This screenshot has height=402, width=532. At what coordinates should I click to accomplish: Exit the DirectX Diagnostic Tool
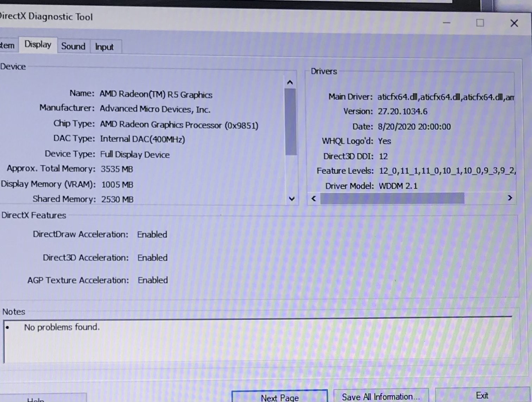coord(482,395)
